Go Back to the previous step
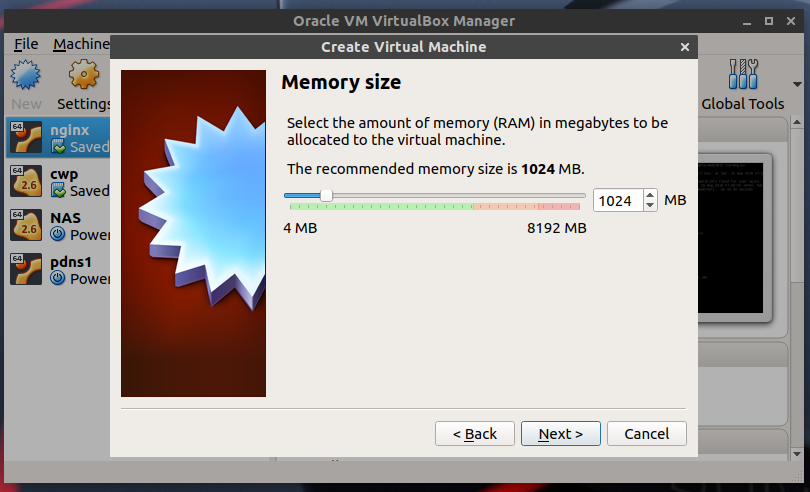Viewport: 810px width, 492px height. [475, 433]
